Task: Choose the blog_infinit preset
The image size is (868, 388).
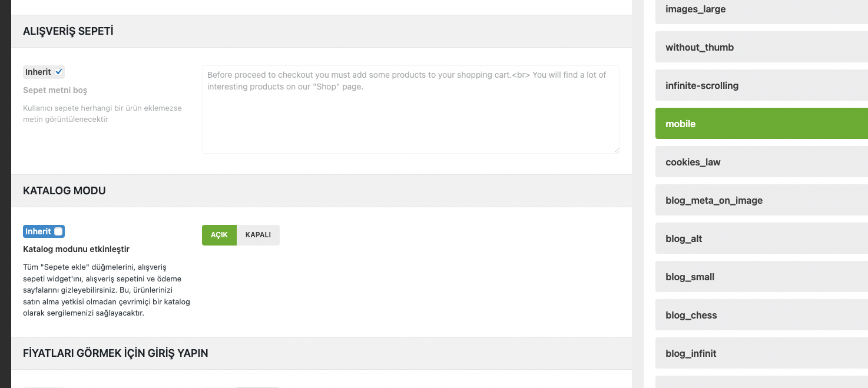Action: (761, 353)
